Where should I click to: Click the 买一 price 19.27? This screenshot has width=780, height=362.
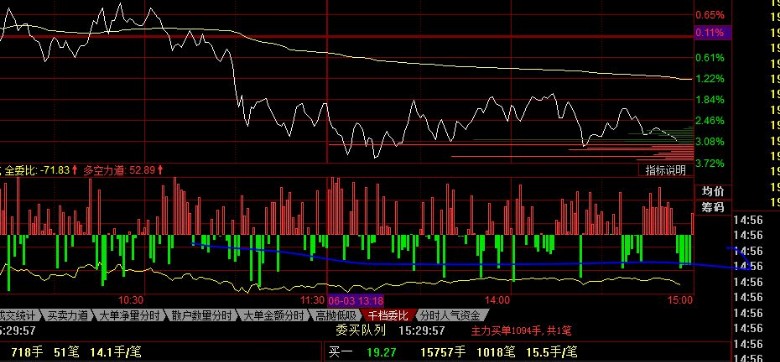coord(382,353)
